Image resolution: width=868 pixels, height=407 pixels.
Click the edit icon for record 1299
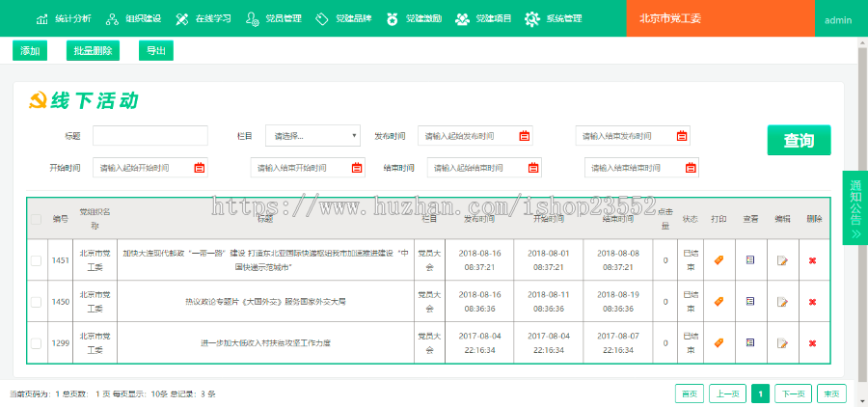pos(782,342)
